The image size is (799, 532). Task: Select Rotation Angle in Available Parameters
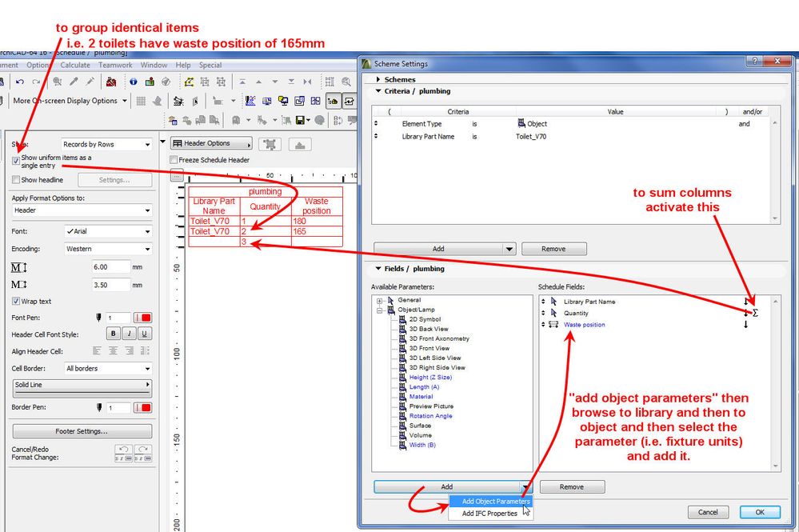click(430, 416)
